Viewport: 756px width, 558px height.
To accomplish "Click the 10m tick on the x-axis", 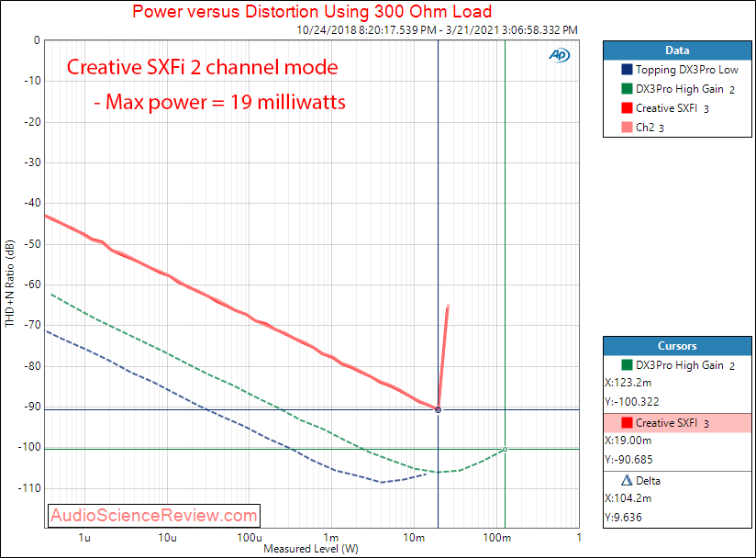I will (414, 537).
